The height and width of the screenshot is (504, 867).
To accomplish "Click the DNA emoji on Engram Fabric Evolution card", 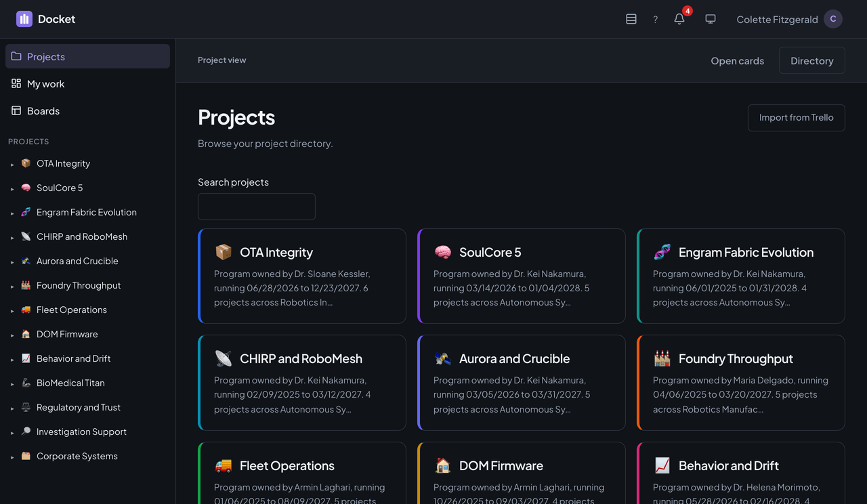I will tap(662, 252).
